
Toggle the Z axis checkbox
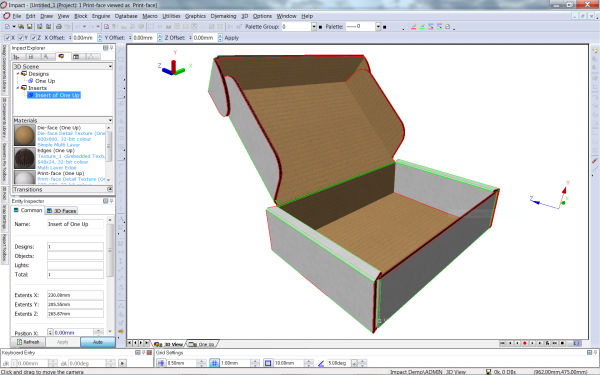tap(34, 38)
